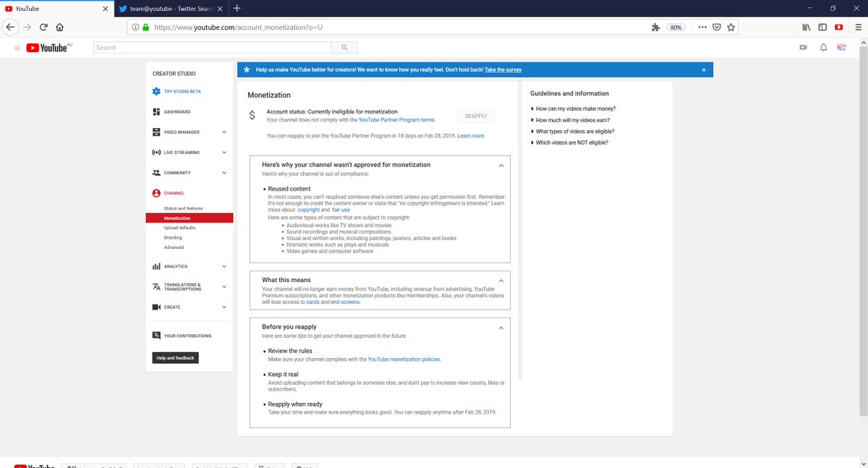Open the notifications bell
The height and width of the screenshot is (468, 868).
point(823,48)
